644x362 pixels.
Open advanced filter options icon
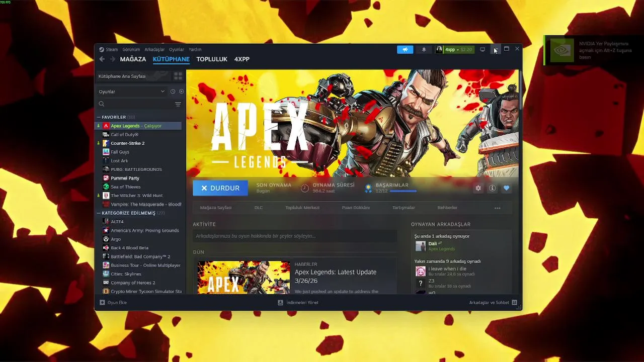(x=178, y=104)
